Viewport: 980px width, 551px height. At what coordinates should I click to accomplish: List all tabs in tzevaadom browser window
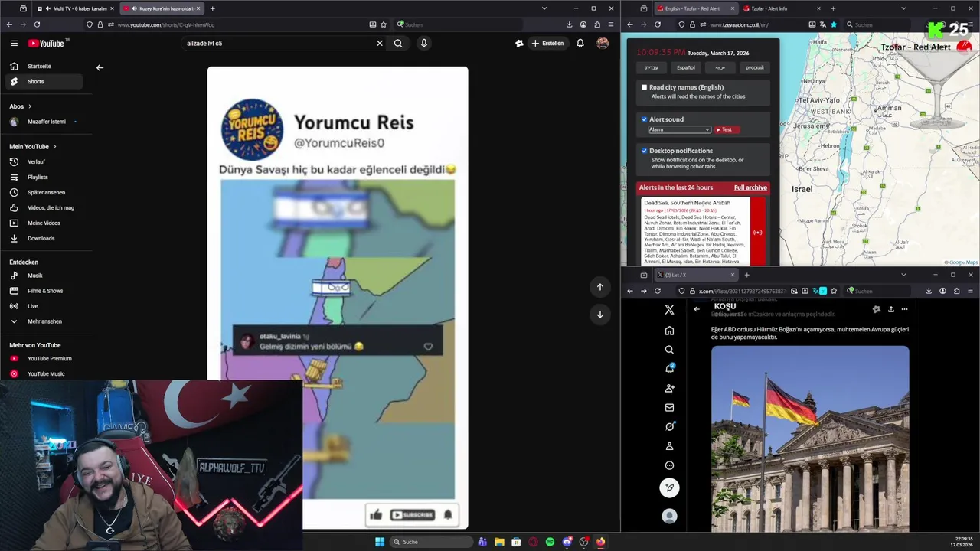(903, 8)
